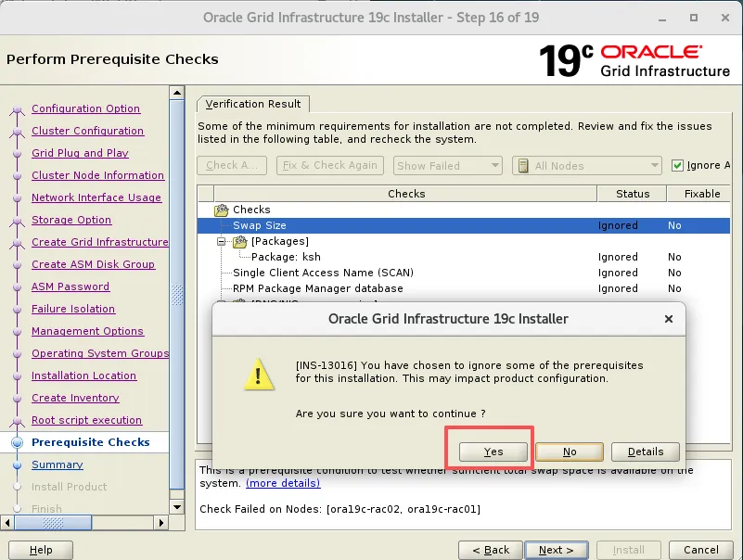Open Storage Option step

coord(71,220)
